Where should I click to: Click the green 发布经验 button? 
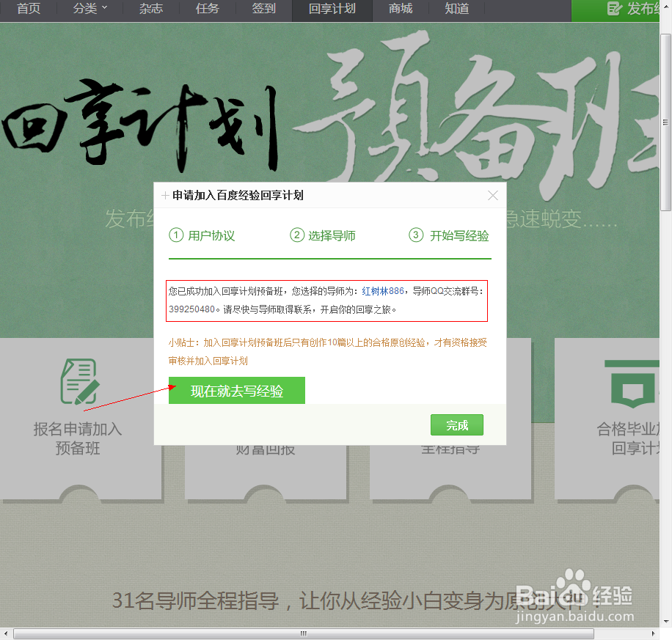pos(616,10)
